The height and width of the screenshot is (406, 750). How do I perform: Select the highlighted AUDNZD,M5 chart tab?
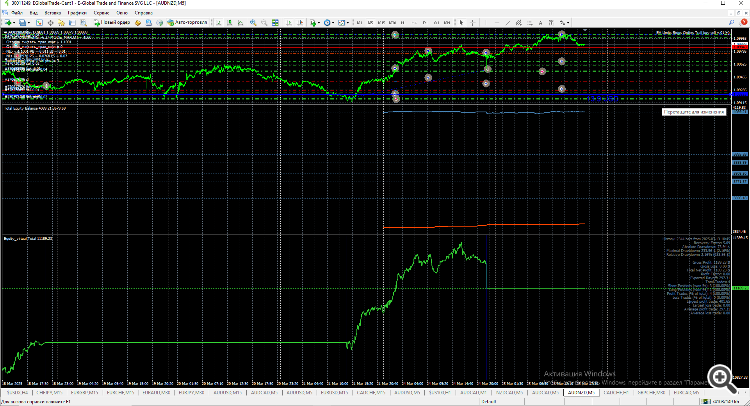580,392
